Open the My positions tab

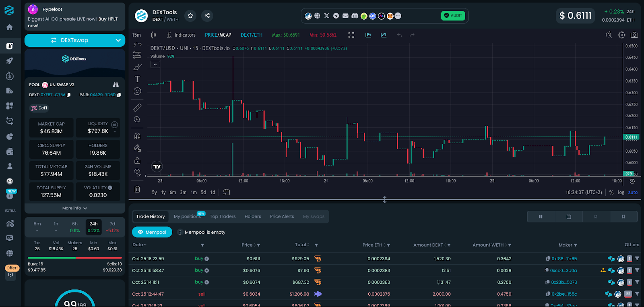pyautogui.click(x=187, y=216)
